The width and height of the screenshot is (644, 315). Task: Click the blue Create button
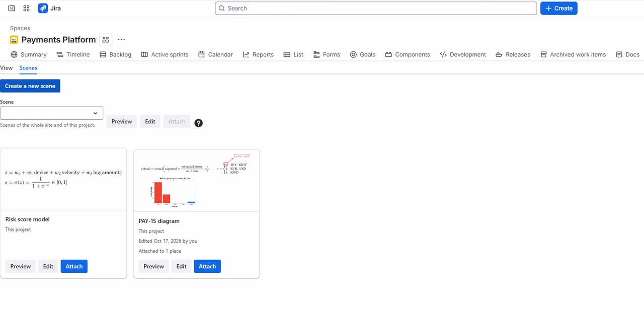pyautogui.click(x=558, y=8)
